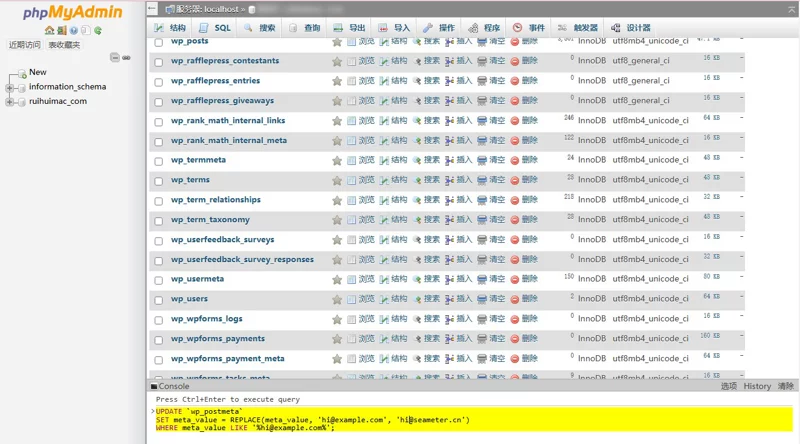Select the information_schema database name
This screenshot has width=800, height=444.
(x=67, y=87)
